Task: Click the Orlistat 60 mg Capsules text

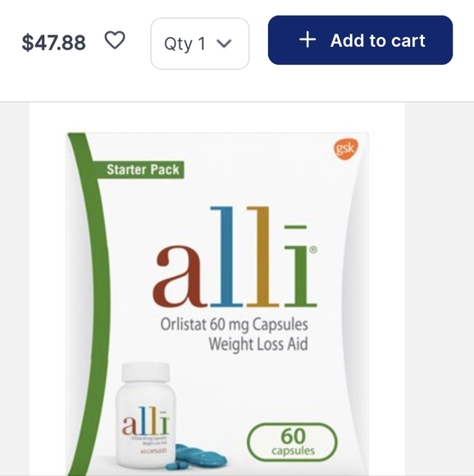Action: 234,324
